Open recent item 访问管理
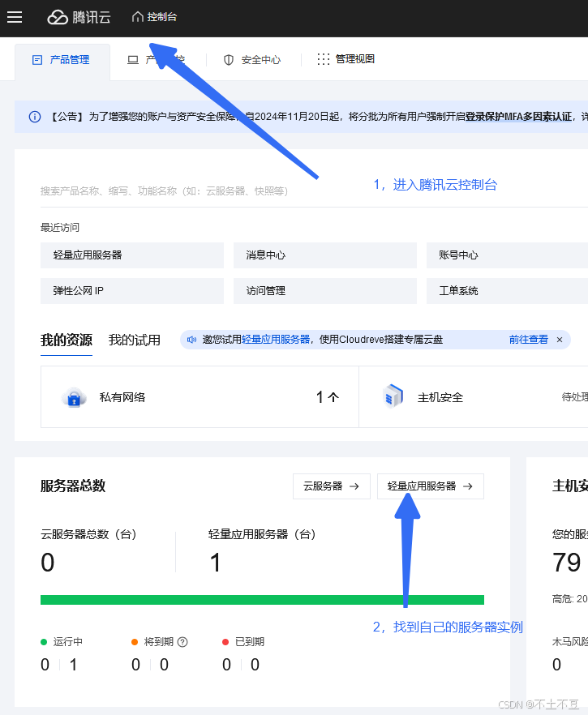The height and width of the screenshot is (715, 588). tap(325, 291)
